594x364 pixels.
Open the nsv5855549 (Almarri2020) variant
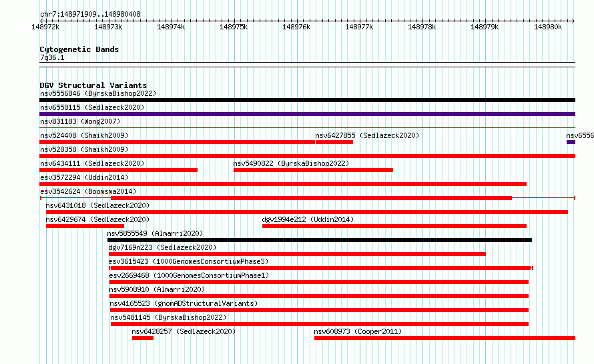click(x=155, y=233)
